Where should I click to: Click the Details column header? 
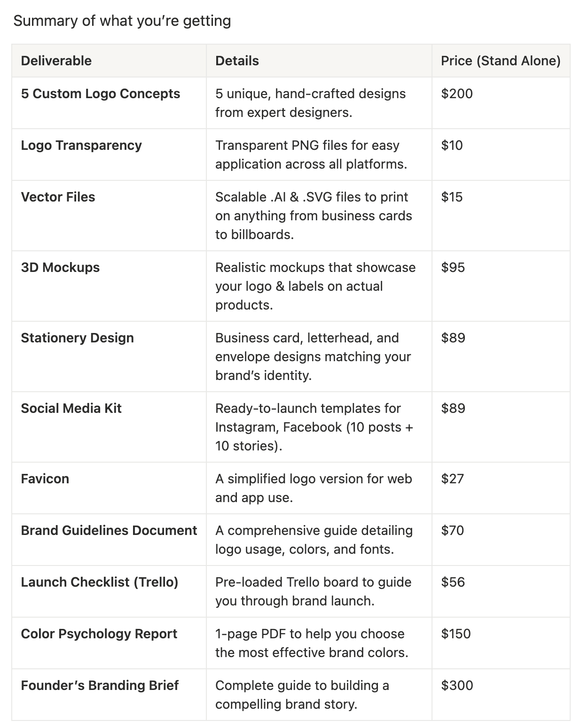pos(237,61)
